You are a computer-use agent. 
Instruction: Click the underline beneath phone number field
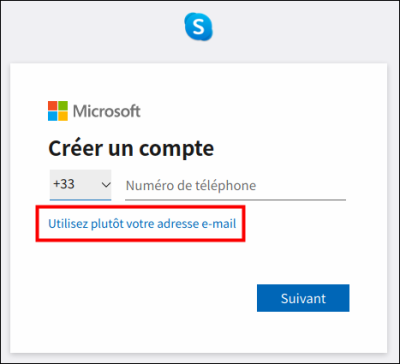pyautogui.click(x=235, y=200)
